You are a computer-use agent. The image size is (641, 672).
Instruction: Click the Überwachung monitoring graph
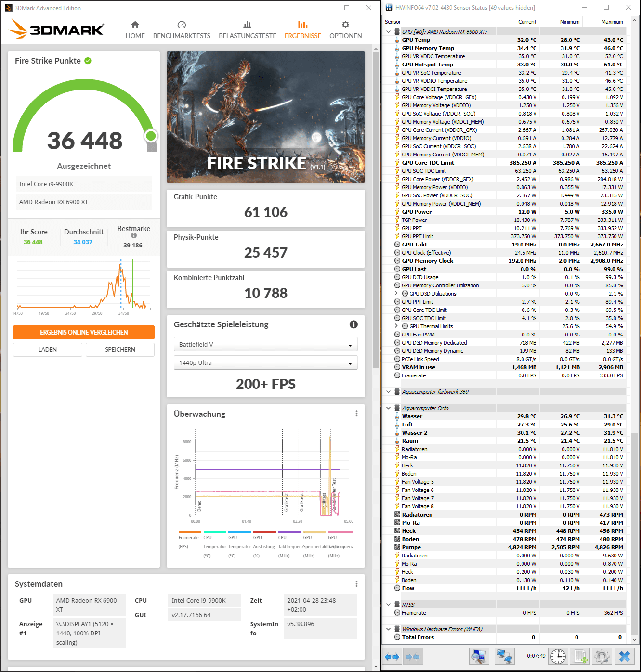pyautogui.click(x=265, y=474)
